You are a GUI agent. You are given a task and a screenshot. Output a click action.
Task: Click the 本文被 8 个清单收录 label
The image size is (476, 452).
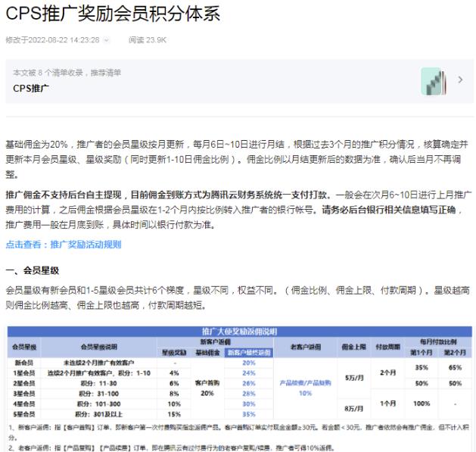[67, 73]
